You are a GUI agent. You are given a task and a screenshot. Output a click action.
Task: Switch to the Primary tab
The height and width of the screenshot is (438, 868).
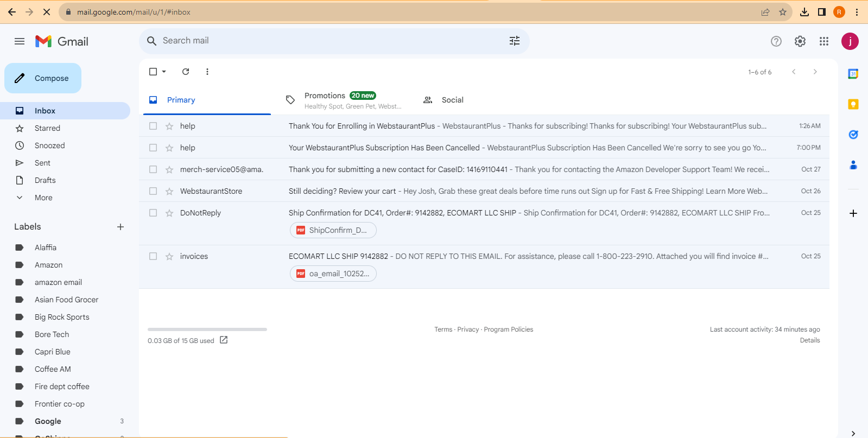tap(207, 100)
